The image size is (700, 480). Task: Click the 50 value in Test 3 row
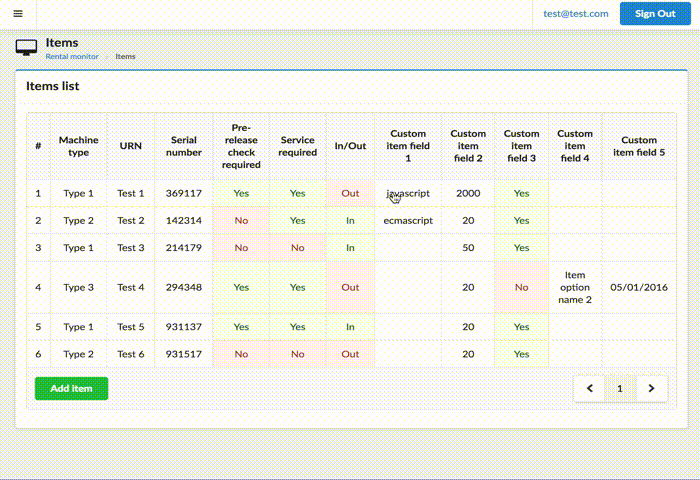tap(468, 248)
